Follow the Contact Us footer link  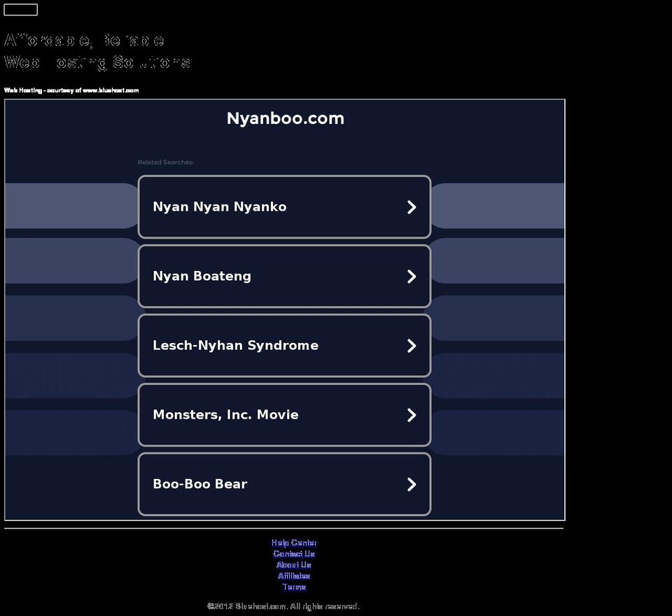click(294, 554)
